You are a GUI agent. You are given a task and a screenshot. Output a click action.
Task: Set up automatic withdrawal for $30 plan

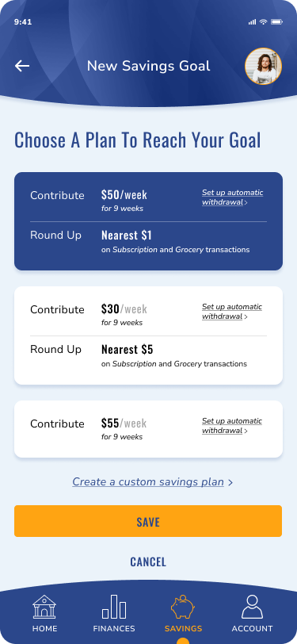tap(232, 312)
